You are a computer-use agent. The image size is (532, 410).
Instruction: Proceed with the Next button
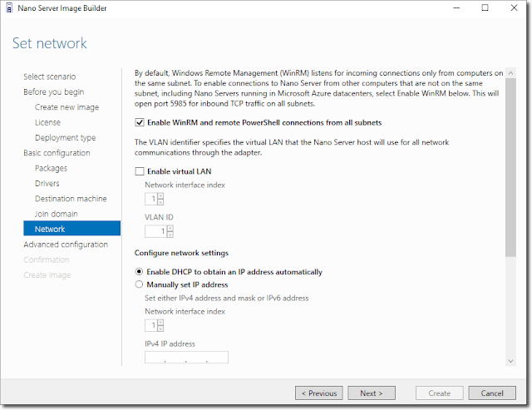pos(372,393)
